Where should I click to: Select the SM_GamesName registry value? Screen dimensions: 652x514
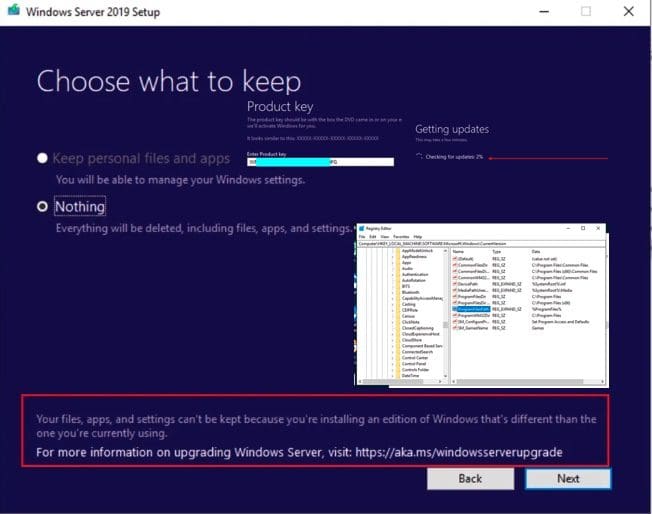[x=468, y=329]
